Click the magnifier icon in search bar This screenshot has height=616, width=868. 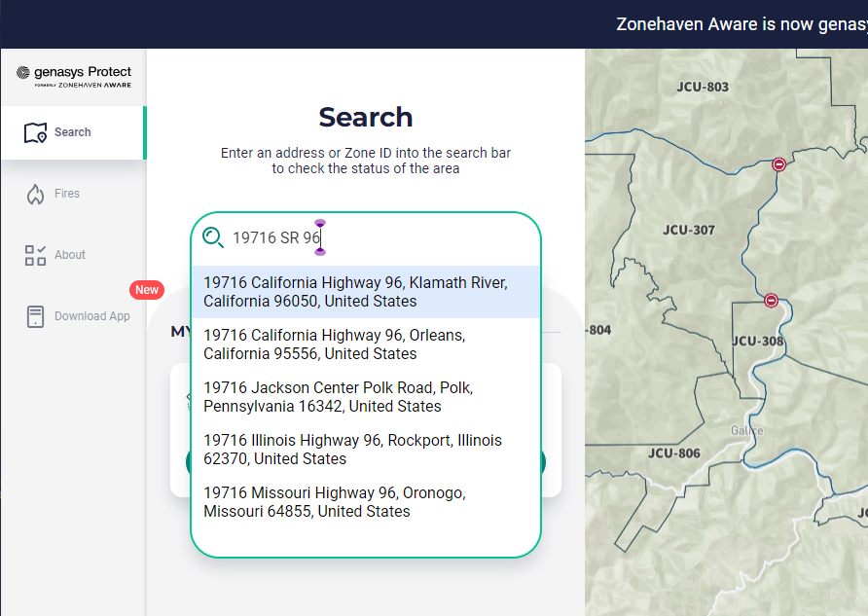coord(212,237)
